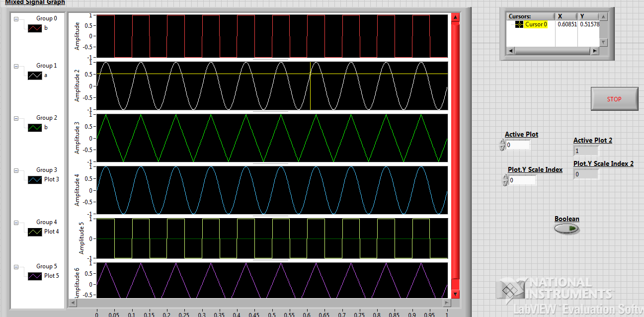
Task: Collapse the Group 3 tree node
Action: (16, 171)
